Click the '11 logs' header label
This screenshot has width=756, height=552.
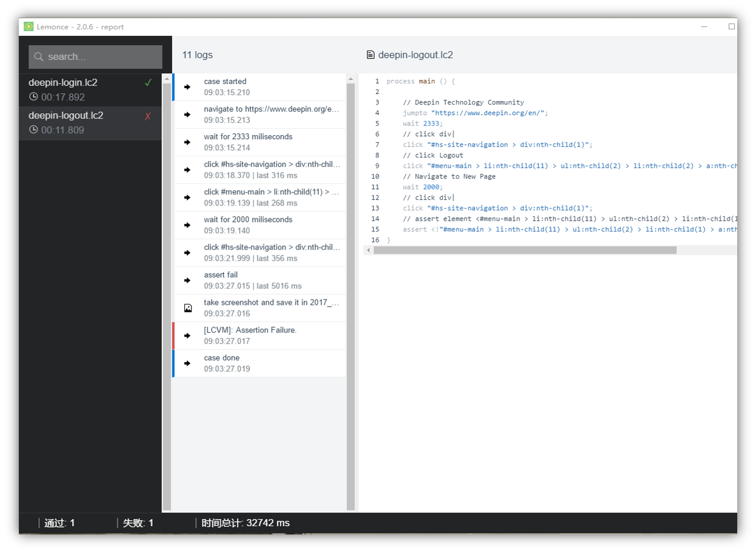point(197,55)
